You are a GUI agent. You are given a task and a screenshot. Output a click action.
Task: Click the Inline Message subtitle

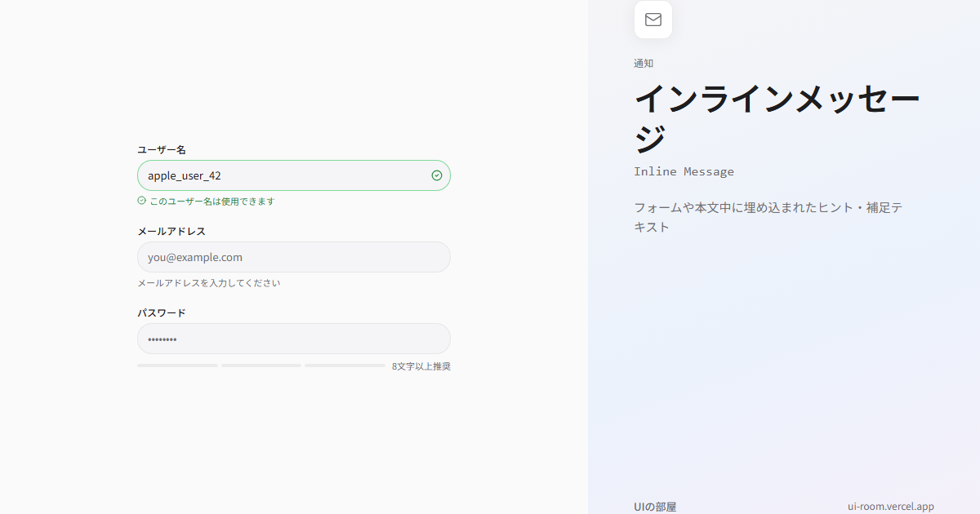coord(684,171)
